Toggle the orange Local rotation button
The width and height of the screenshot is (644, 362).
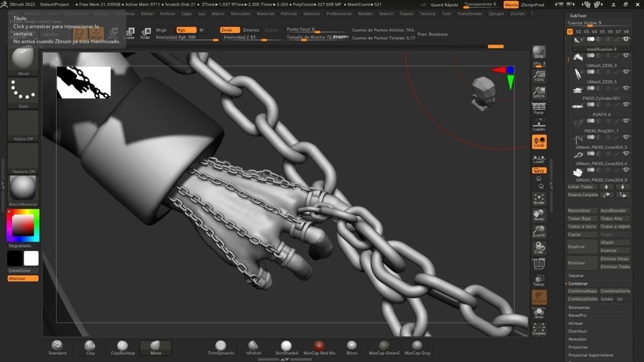[539, 142]
